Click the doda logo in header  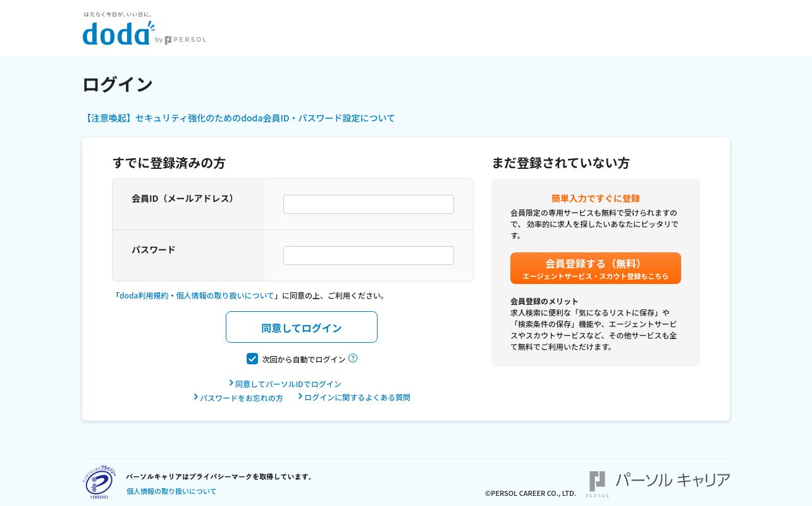click(118, 32)
